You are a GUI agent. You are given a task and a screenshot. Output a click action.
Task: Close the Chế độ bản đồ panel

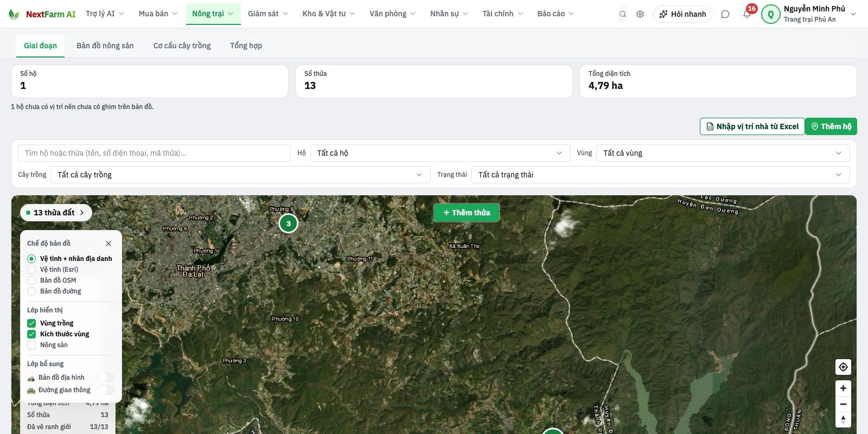click(x=108, y=244)
